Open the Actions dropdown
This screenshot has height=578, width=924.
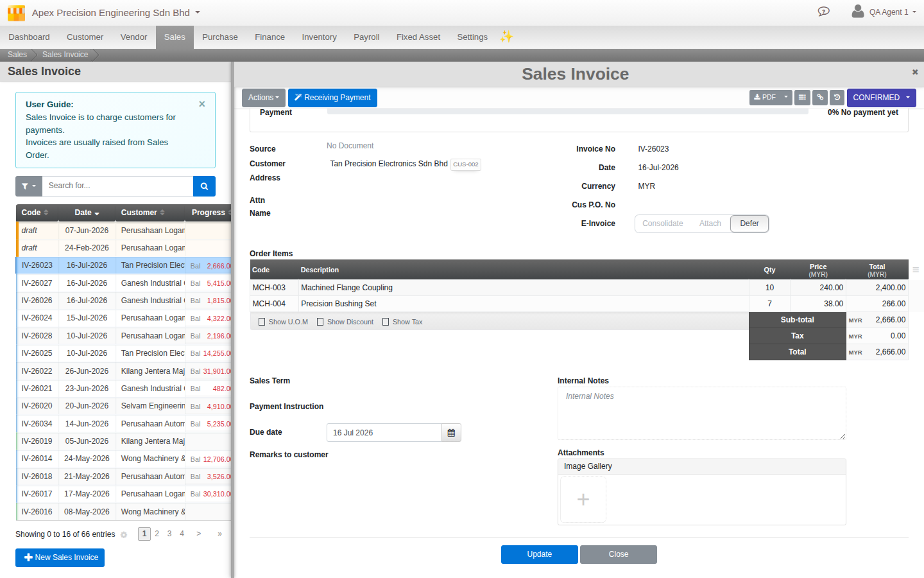point(264,98)
